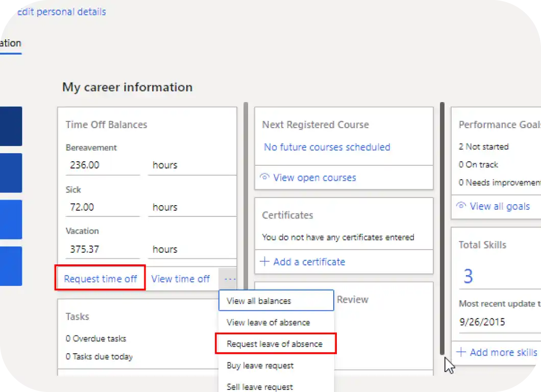This screenshot has height=392, width=541.
Task: Switch to the highlighted navigation tab
Action: [9, 43]
